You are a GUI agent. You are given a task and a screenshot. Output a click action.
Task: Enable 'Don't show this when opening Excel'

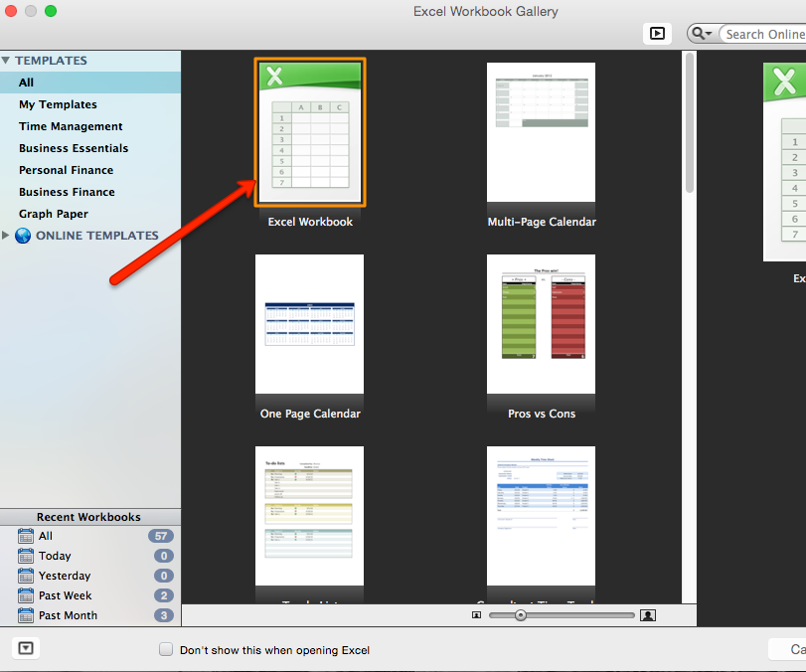coord(166,649)
